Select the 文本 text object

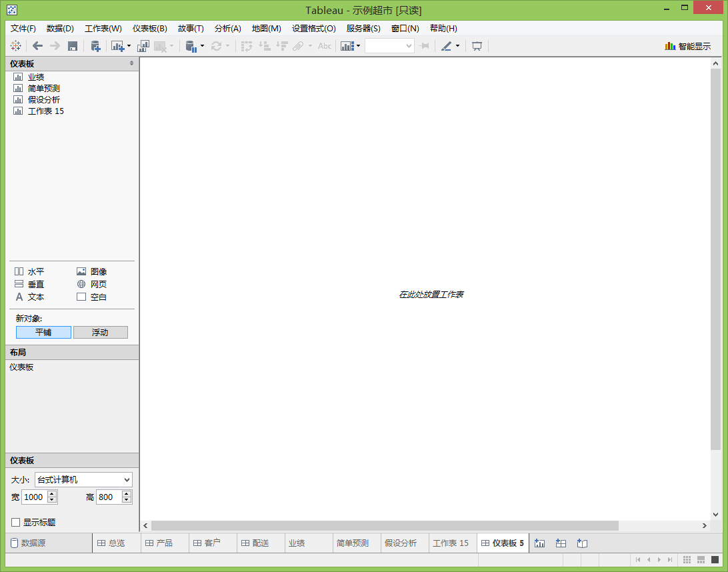[29, 297]
